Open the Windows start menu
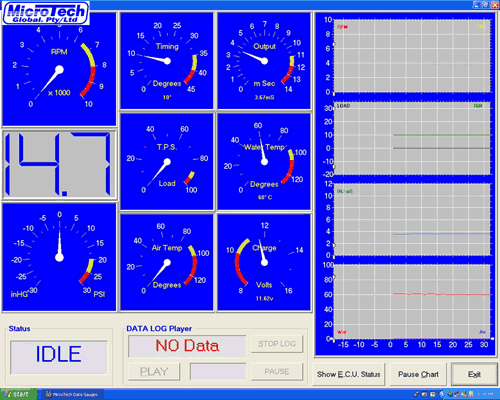 [x=17, y=395]
